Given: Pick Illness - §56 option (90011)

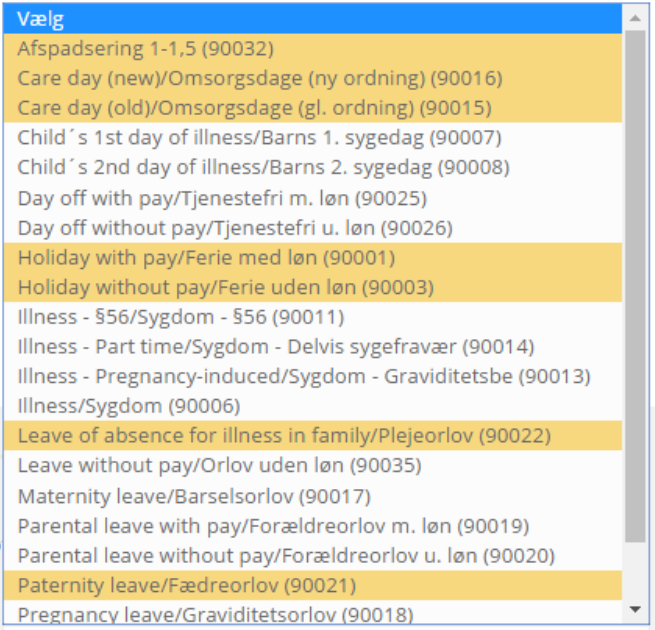Looking at the screenshot, I should click(180, 318).
